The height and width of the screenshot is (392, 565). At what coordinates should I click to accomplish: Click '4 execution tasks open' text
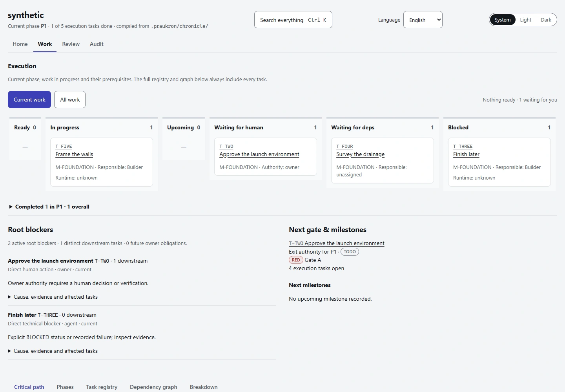[x=316, y=268]
